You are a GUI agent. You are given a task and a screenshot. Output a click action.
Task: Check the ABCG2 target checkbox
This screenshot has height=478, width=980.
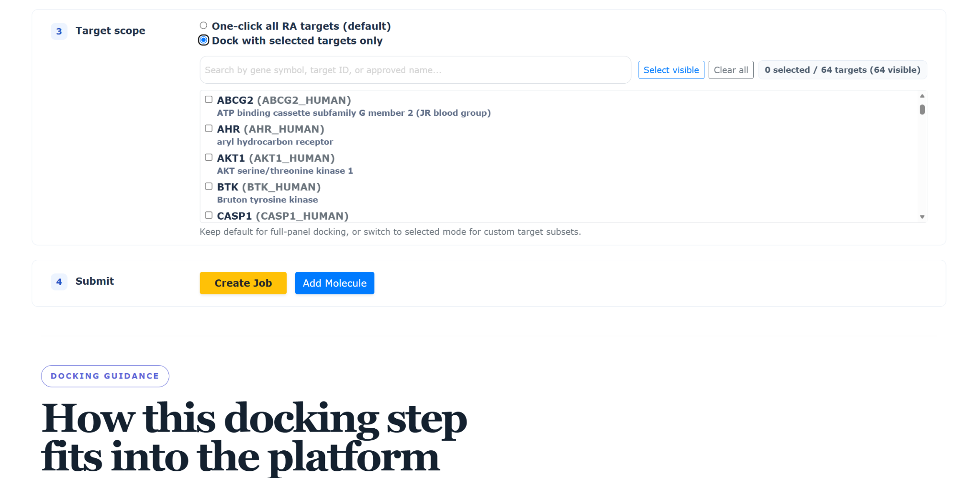click(209, 100)
